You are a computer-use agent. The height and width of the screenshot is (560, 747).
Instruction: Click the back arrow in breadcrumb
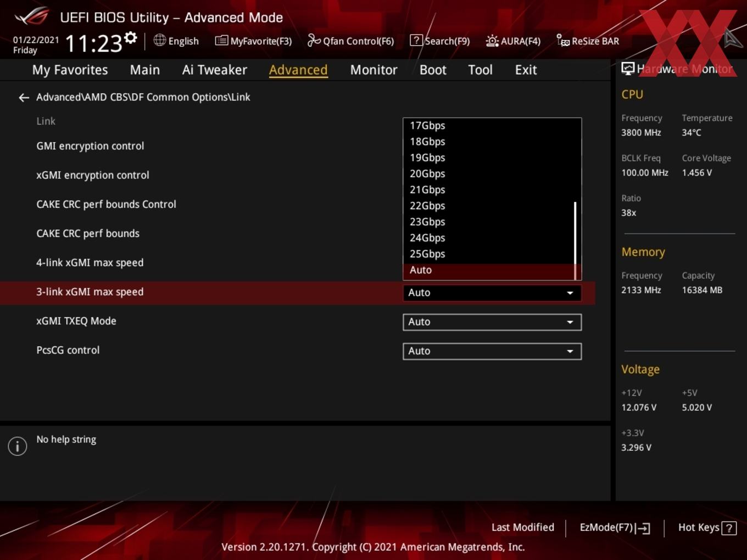[24, 98]
